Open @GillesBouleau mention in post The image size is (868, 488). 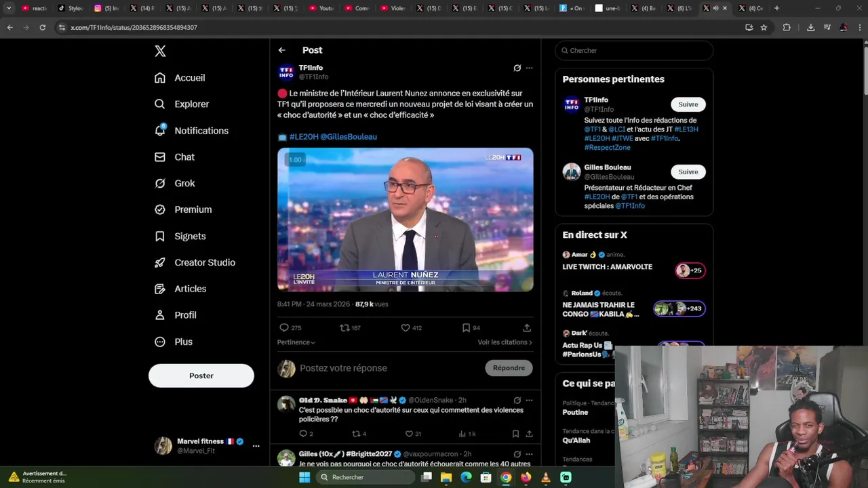pyautogui.click(x=349, y=137)
